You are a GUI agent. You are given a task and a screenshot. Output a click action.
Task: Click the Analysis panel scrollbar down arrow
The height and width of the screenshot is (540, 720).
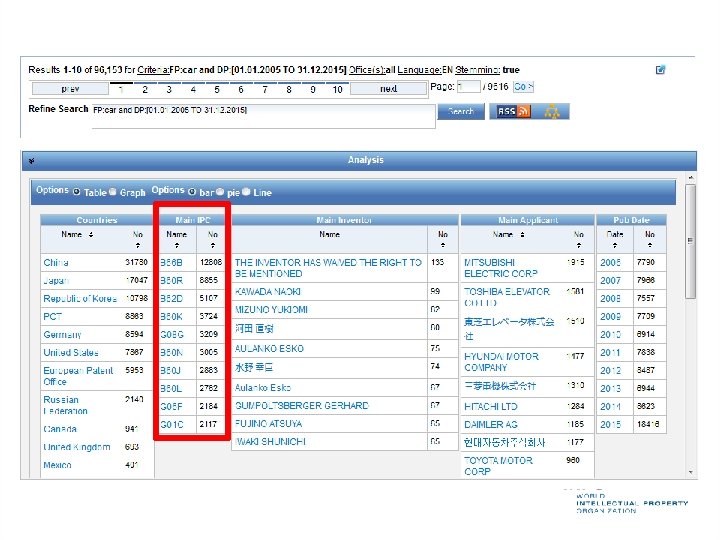click(691, 472)
